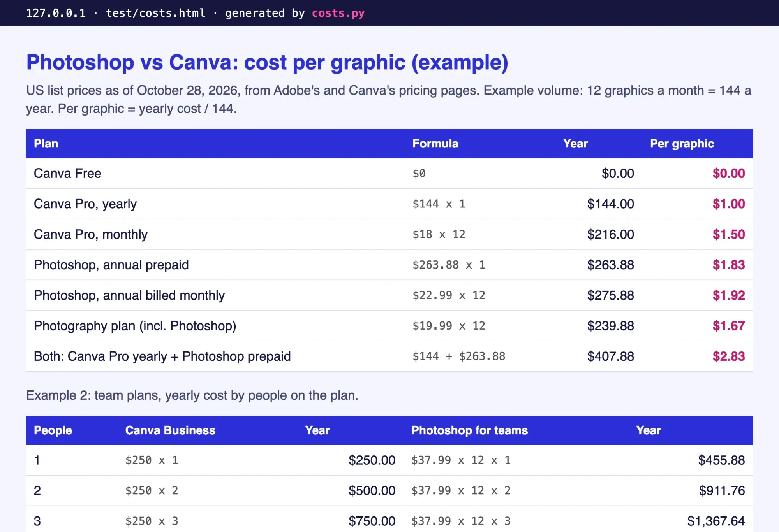The width and height of the screenshot is (779, 532).
Task: Select Photoshop, annual billed monthly row name
Action: coord(129,295)
